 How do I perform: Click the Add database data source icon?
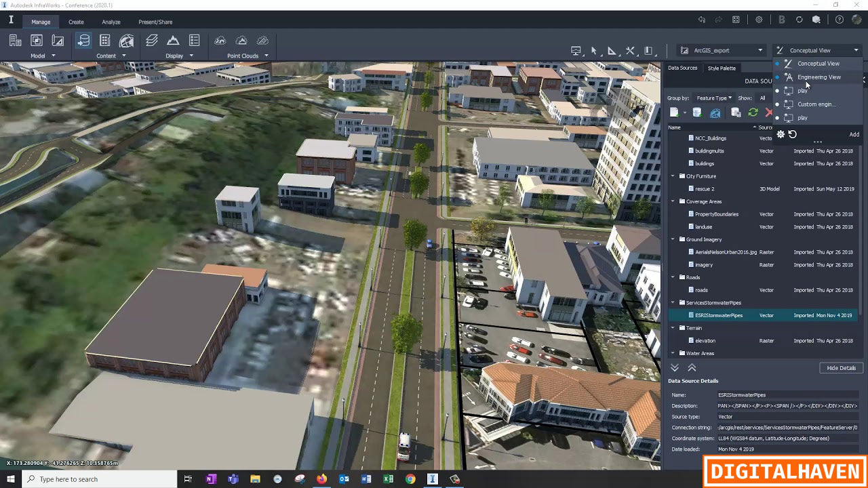(696, 113)
